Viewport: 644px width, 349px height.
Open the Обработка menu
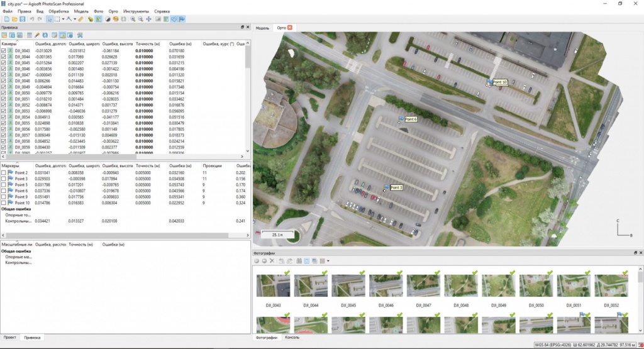pyautogui.click(x=58, y=11)
